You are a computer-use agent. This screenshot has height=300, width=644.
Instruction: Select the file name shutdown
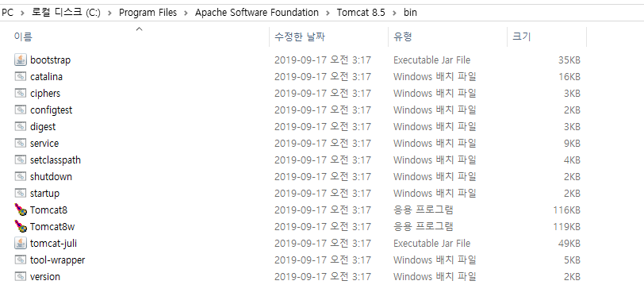[51, 176]
